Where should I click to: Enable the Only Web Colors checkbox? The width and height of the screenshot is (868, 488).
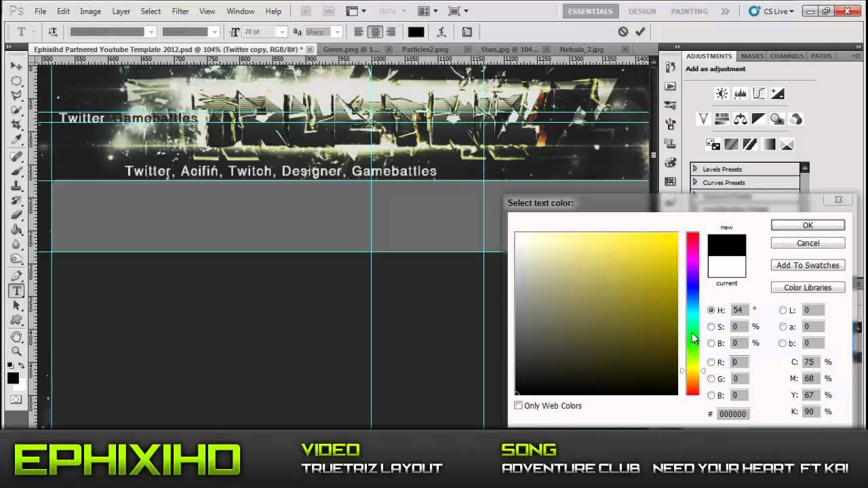pyautogui.click(x=518, y=405)
